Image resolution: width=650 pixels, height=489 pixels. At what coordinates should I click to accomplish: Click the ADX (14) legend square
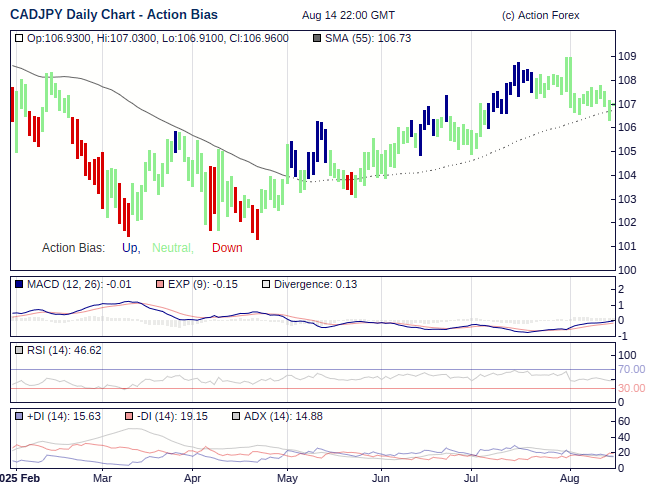point(236,417)
